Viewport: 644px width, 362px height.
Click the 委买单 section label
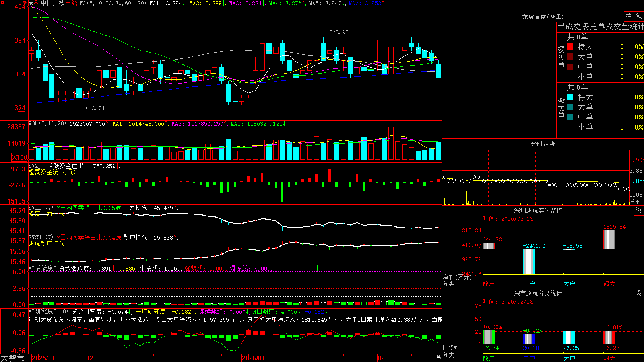pyautogui.click(x=561, y=58)
